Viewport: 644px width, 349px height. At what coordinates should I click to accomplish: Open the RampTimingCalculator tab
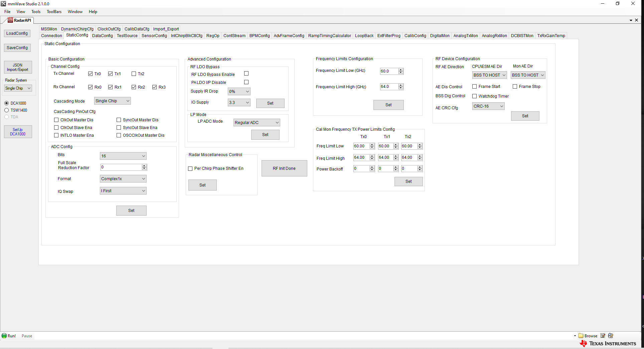click(330, 36)
